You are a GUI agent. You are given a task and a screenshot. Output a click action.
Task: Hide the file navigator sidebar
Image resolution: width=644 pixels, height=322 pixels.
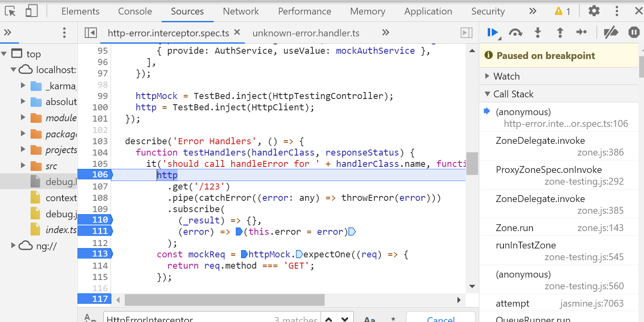[x=91, y=33]
